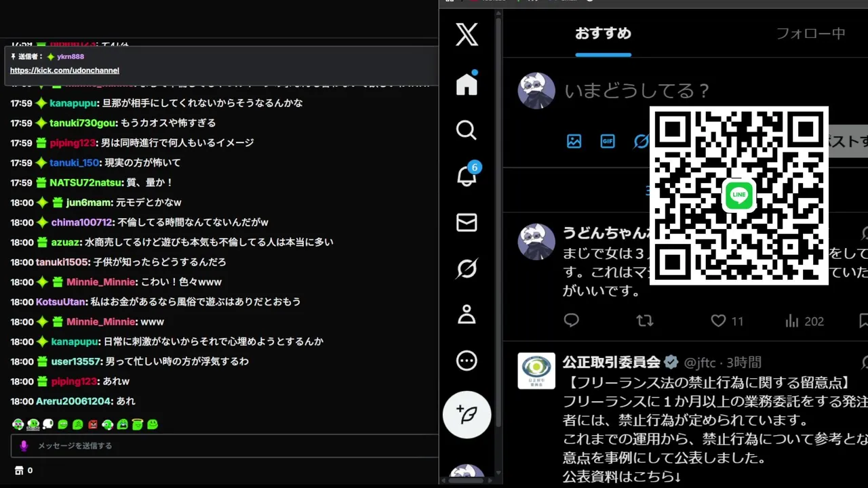Click message 現実の方が怖いて
Screen dimensions: 868x488
(142, 163)
